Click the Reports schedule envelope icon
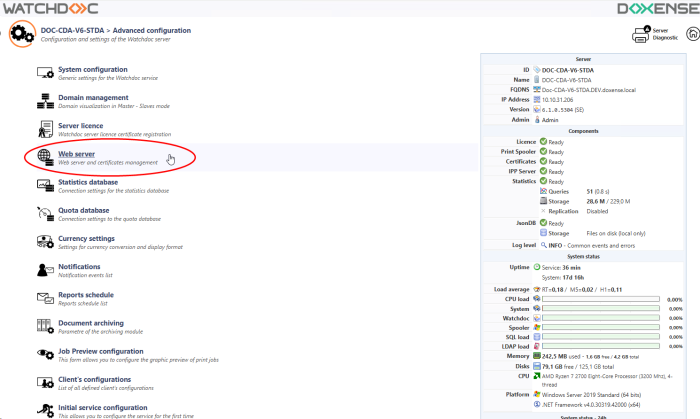This screenshot has height=419, width=700. (44, 298)
